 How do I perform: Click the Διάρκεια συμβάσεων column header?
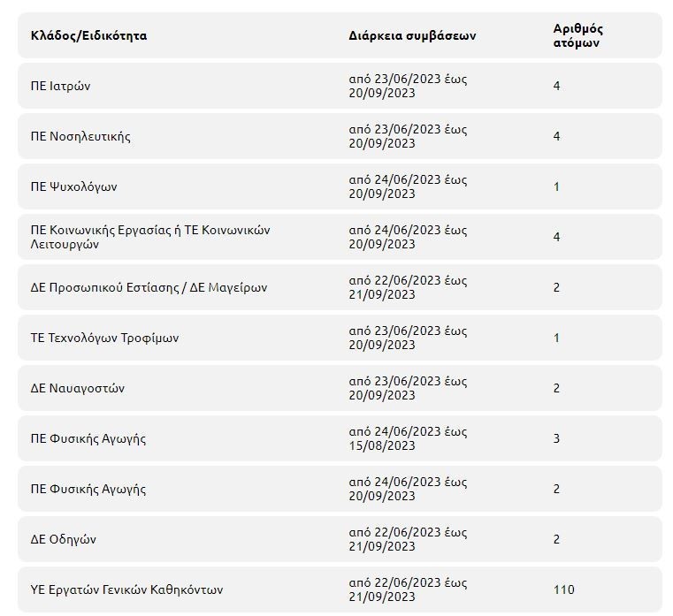tap(412, 36)
